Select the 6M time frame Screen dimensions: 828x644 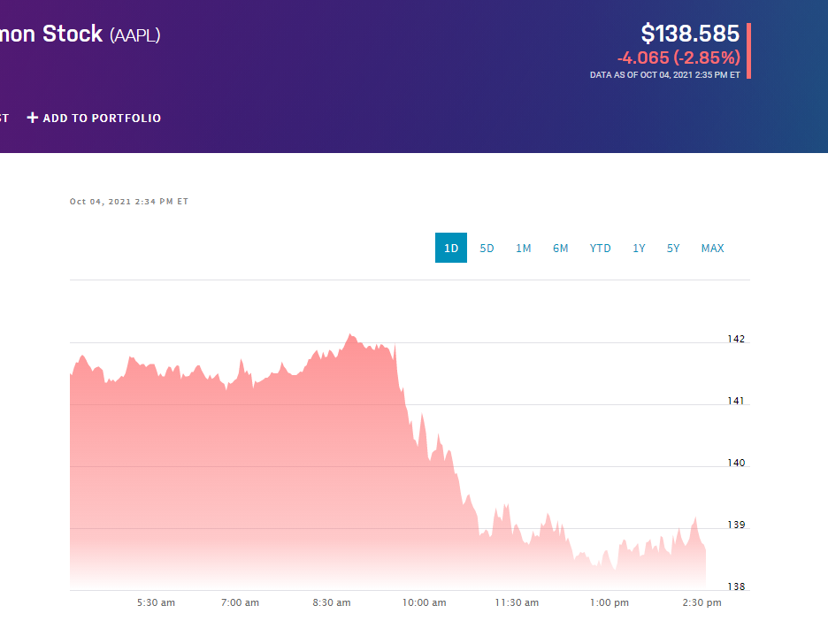pyautogui.click(x=560, y=248)
